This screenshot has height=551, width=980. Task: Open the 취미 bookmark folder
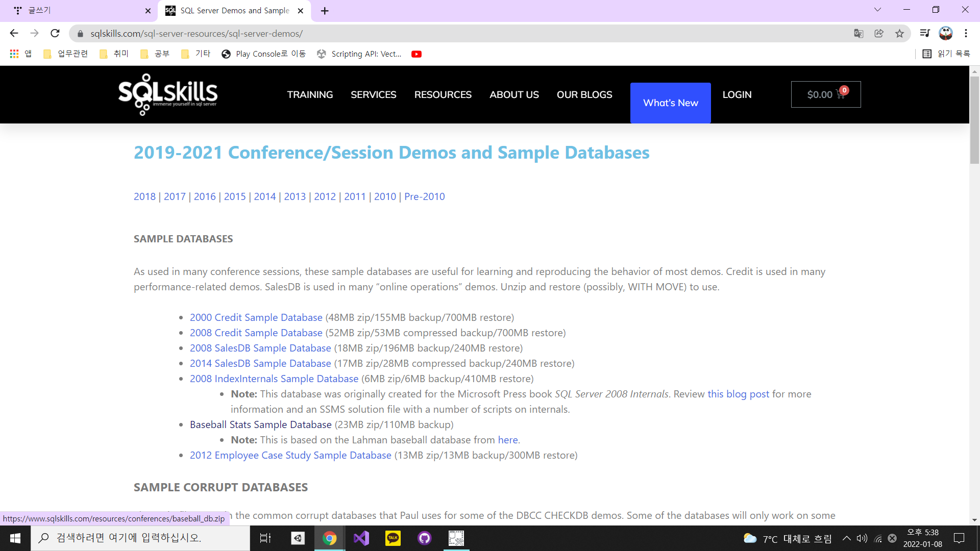tap(114, 54)
